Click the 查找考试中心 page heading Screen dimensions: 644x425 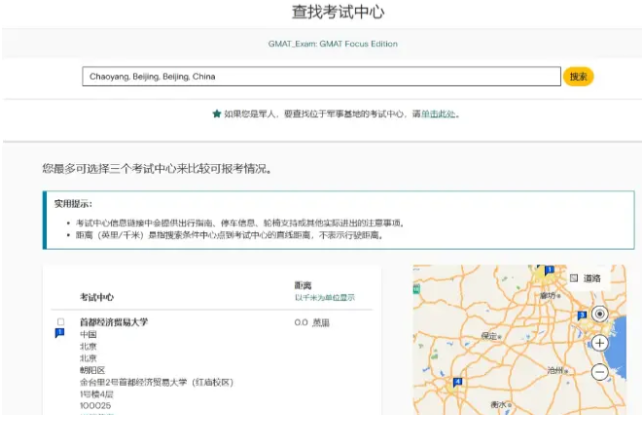pyautogui.click(x=338, y=12)
